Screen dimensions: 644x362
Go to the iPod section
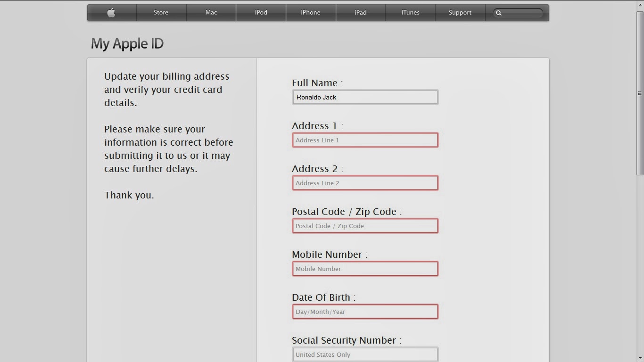(261, 13)
